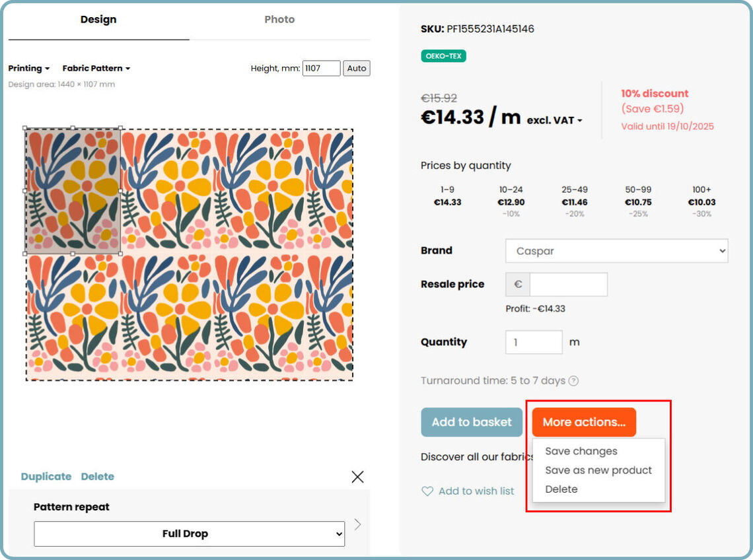Expand the Fabric Pattern dropdown

96,68
